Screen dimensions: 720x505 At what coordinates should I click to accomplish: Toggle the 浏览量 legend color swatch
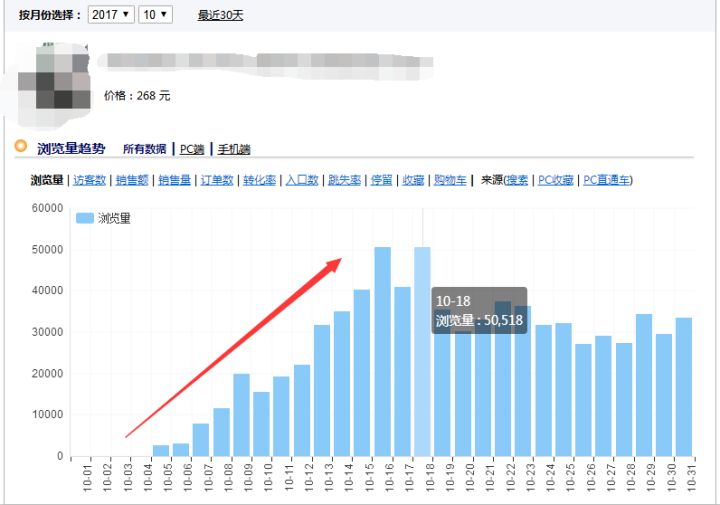point(84,218)
